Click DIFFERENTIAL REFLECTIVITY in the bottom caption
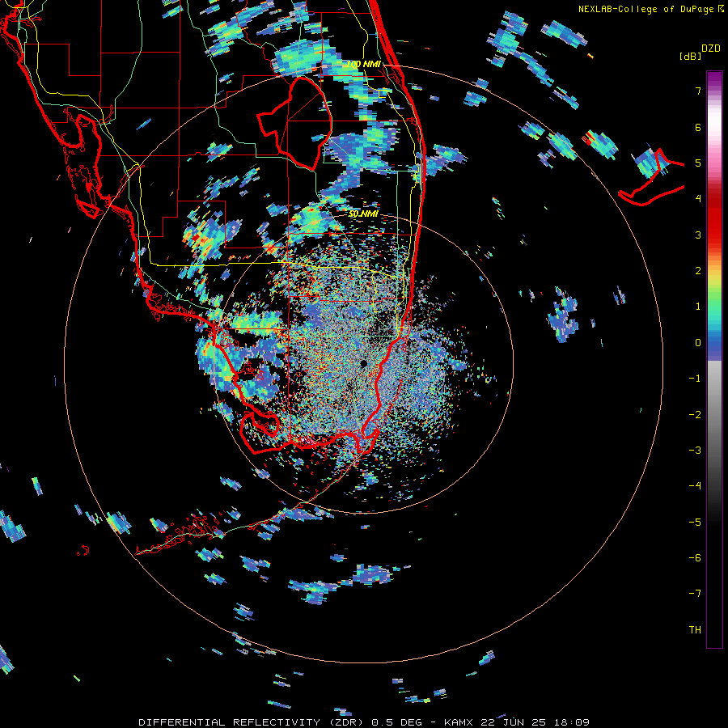Screen dimensions: 728x728 [230, 722]
